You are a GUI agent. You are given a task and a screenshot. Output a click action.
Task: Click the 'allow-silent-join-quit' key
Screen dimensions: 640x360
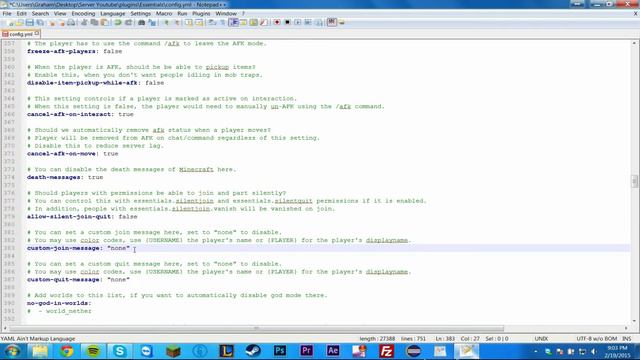tap(69, 217)
